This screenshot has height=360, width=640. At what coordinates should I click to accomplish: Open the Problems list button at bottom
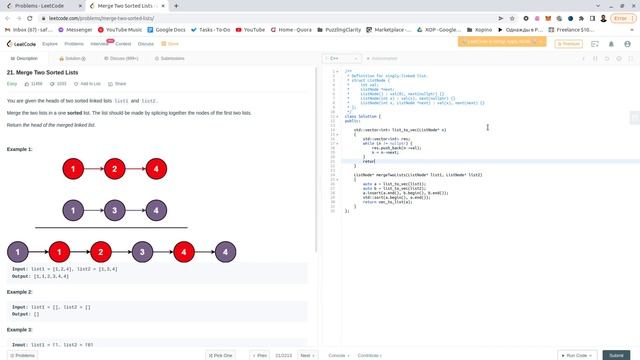22,356
